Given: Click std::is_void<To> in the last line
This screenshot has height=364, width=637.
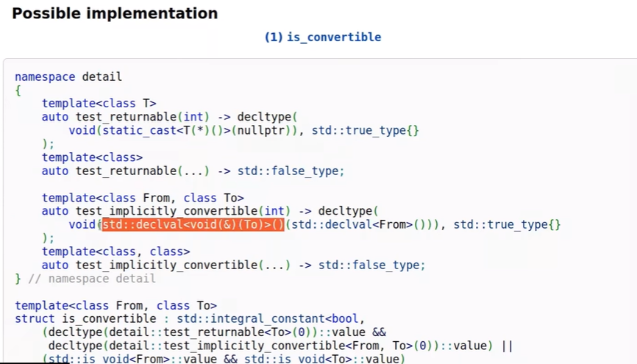Looking at the screenshot, I should click(x=283, y=359).
